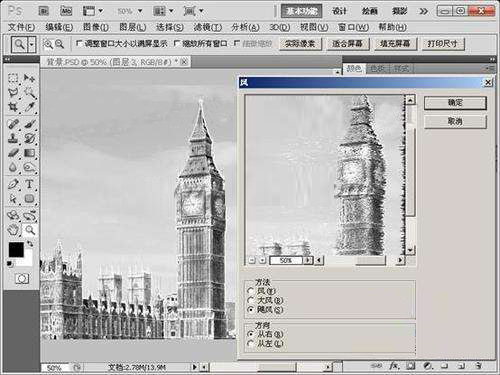The image size is (500, 375).
Task: Reset default foreground and background colors
Action: (x=10, y=264)
